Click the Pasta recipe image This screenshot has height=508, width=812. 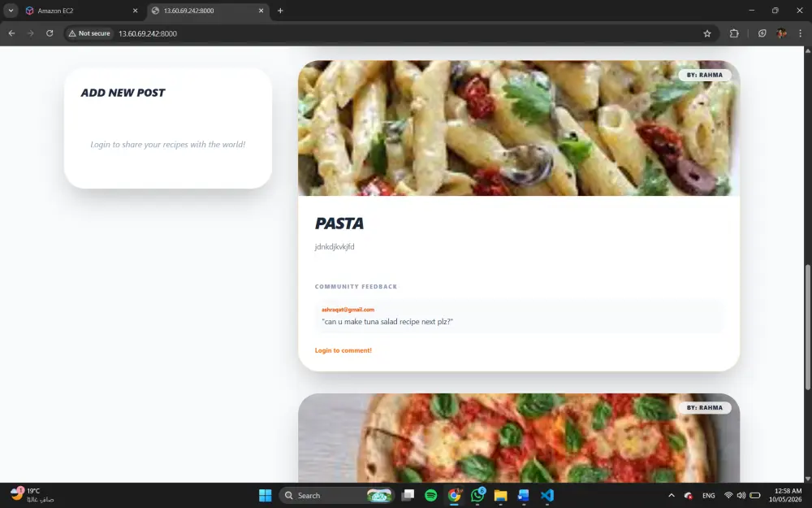point(519,128)
